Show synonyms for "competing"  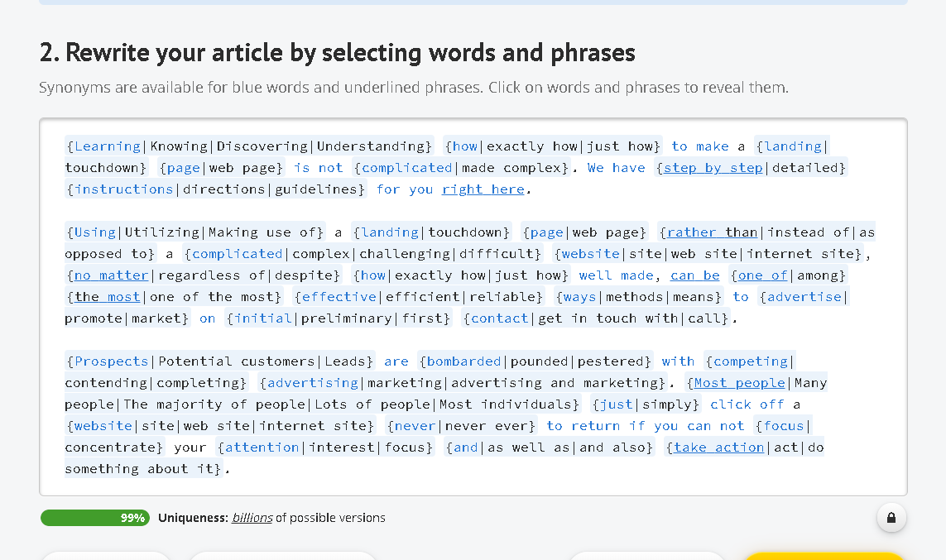point(751,361)
